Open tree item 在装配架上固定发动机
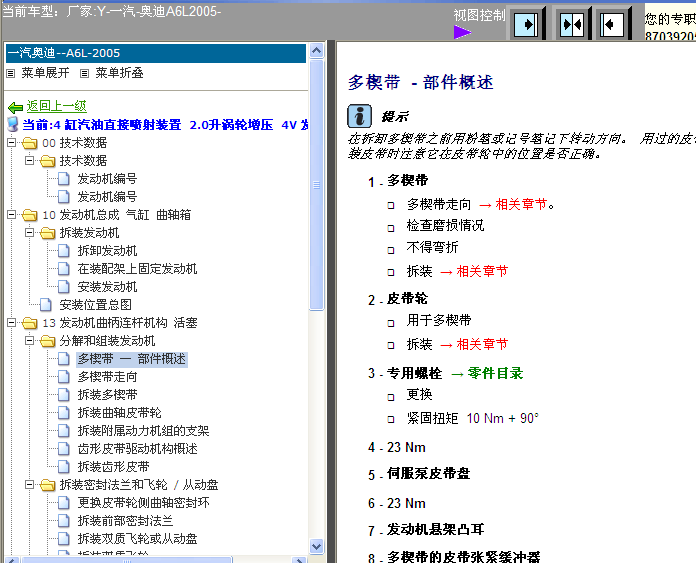This screenshot has height=563, width=696. [x=137, y=269]
